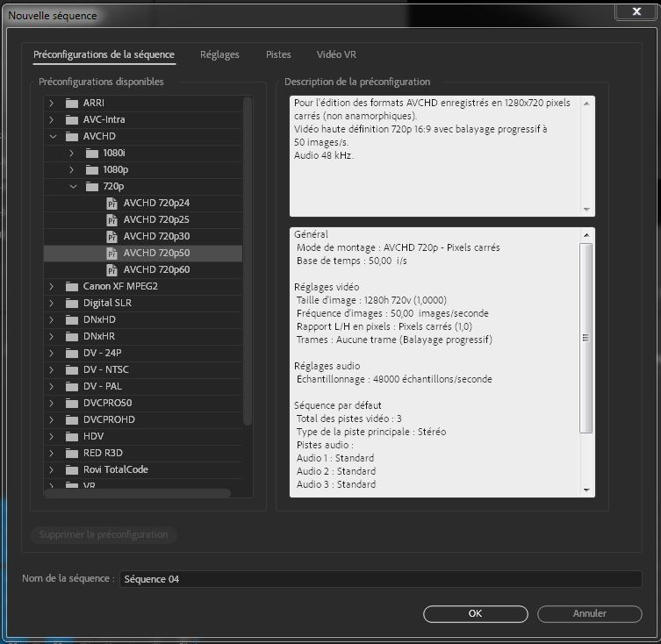Click the AVCHD 720p30 preset icon

(x=111, y=236)
